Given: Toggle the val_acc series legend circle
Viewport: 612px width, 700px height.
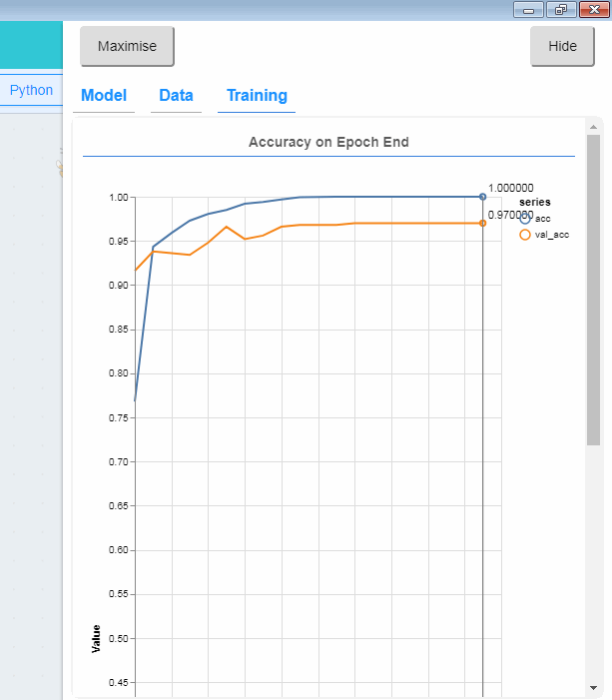Looking at the screenshot, I should pyautogui.click(x=525, y=235).
